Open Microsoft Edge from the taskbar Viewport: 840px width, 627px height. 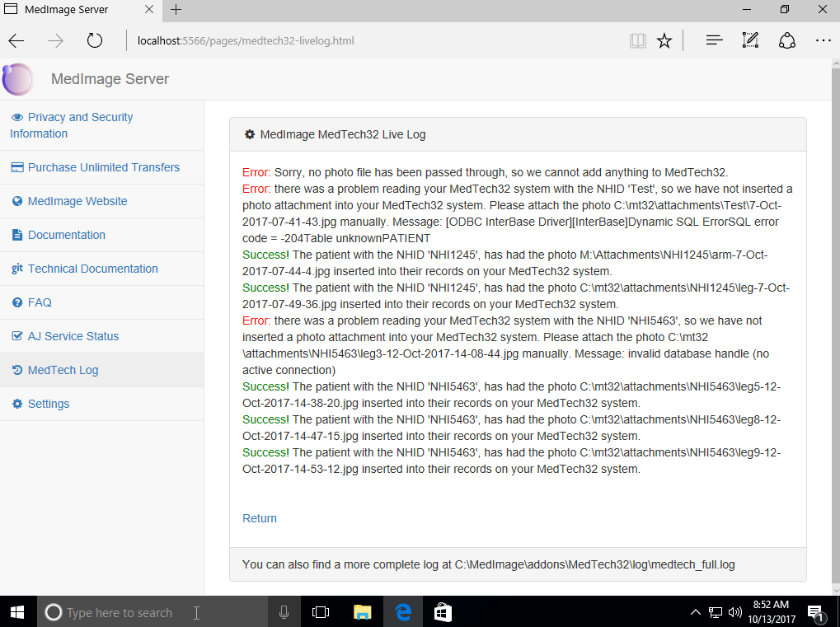(403, 612)
